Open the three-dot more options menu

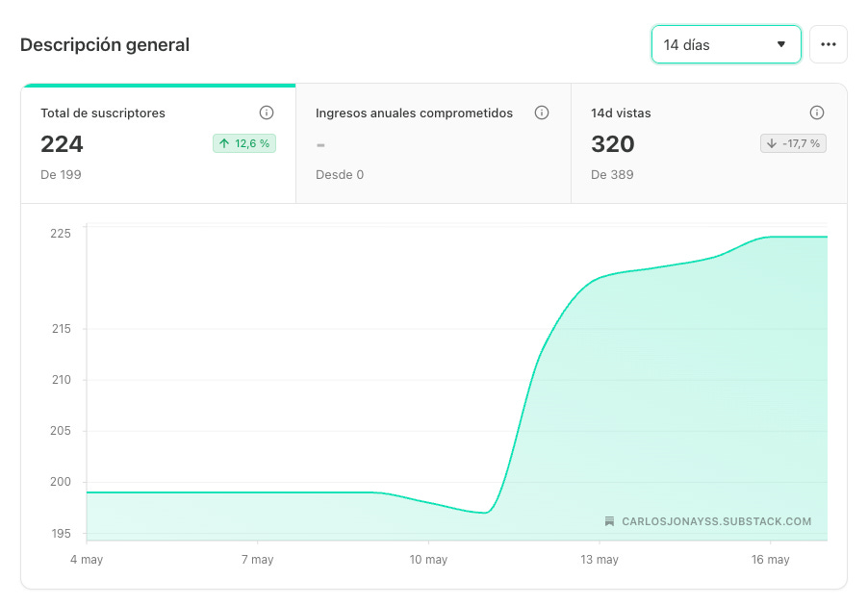tap(829, 44)
